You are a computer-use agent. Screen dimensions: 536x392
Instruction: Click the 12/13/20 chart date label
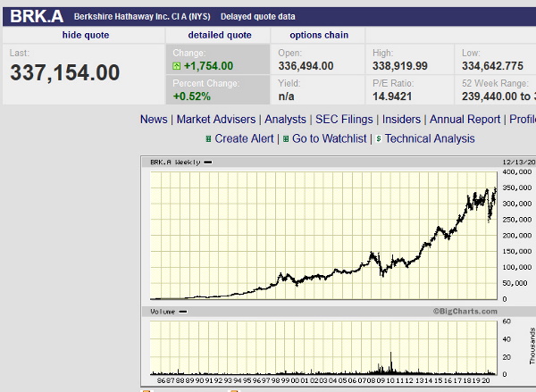point(519,162)
